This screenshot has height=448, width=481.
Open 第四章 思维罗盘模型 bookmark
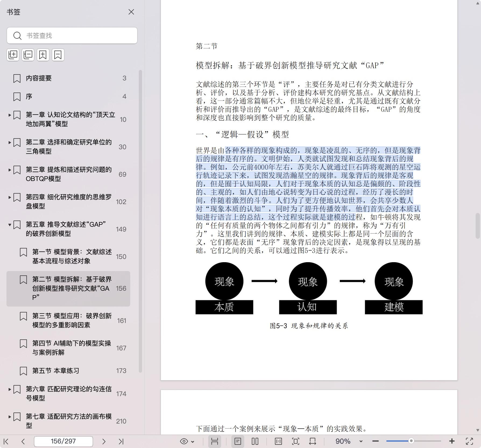[68, 202]
